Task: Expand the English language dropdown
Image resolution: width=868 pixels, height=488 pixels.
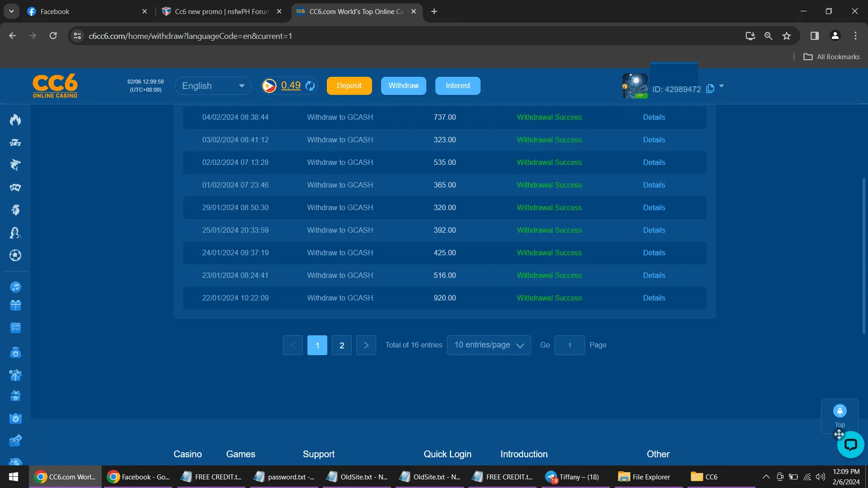Action: pos(213,86)
